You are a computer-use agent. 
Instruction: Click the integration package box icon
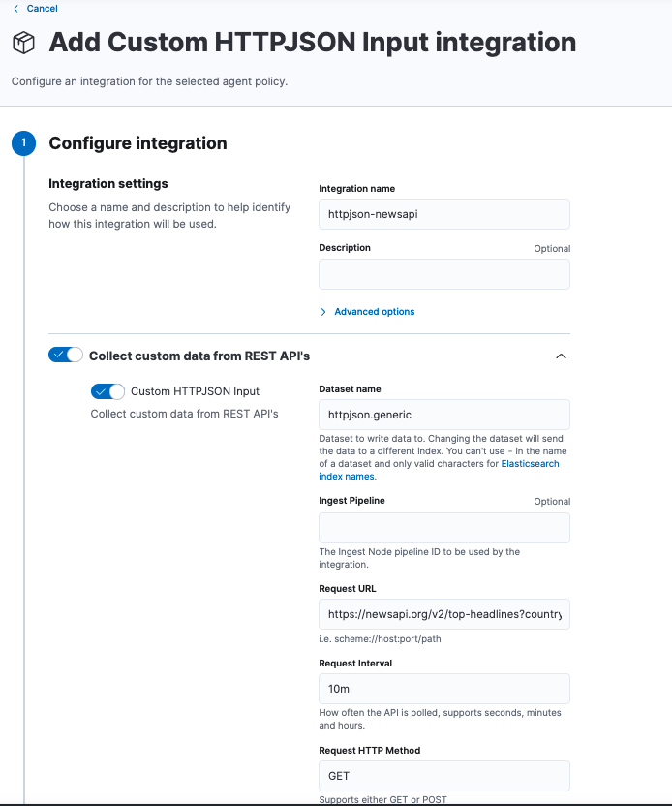click(x=23, y=43)
